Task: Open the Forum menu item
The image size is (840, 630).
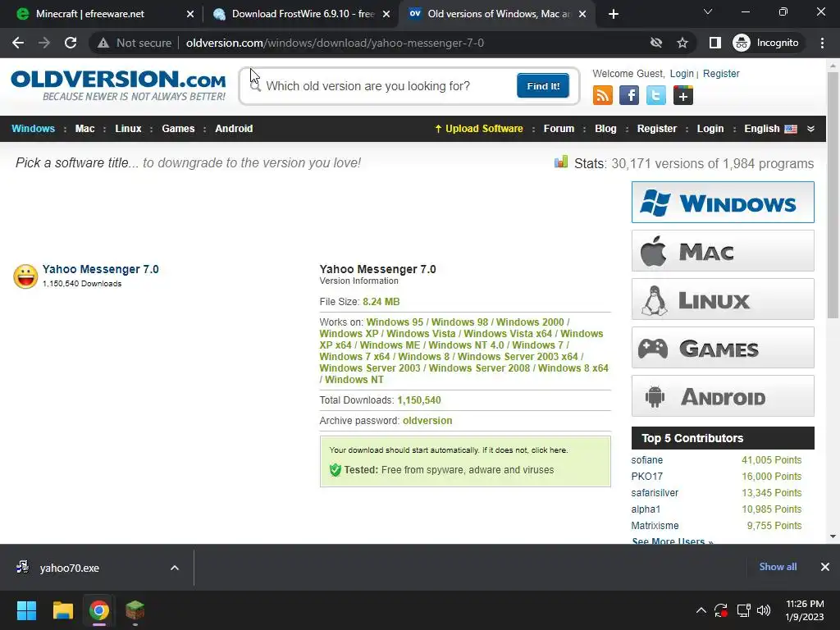Action: coord(559,129)
